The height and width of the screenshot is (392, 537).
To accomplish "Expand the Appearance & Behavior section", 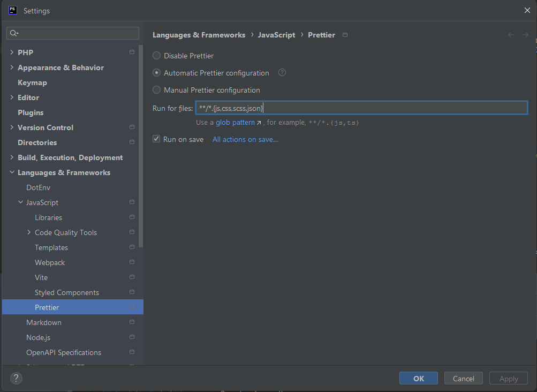I will pos(12,67).
